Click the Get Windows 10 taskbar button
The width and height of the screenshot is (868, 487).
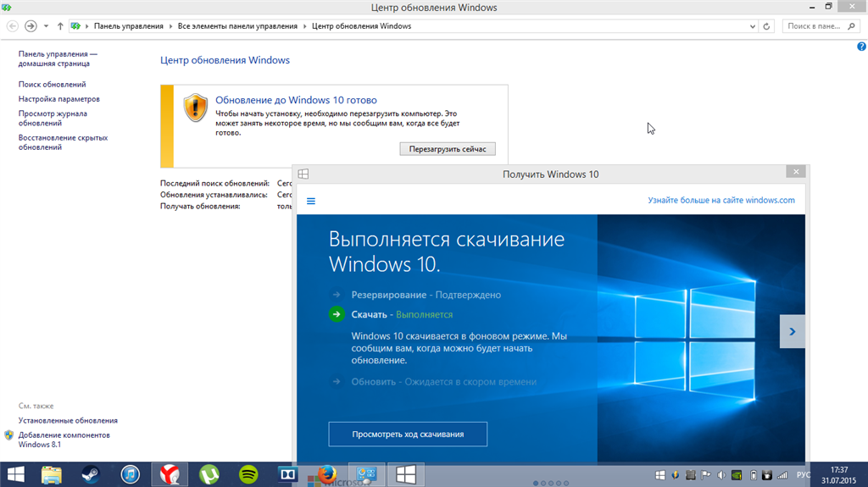point(406,474)
